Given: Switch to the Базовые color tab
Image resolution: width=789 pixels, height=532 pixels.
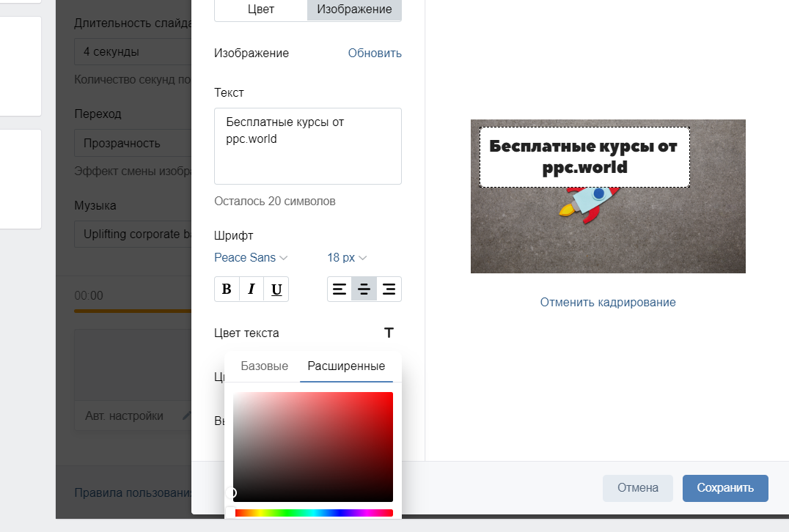Looking at the screenshot, I should point(264,366).
